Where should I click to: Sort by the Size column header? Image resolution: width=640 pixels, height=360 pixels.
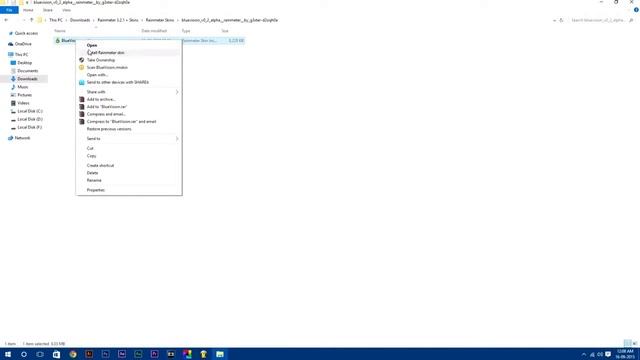point(225,31)
